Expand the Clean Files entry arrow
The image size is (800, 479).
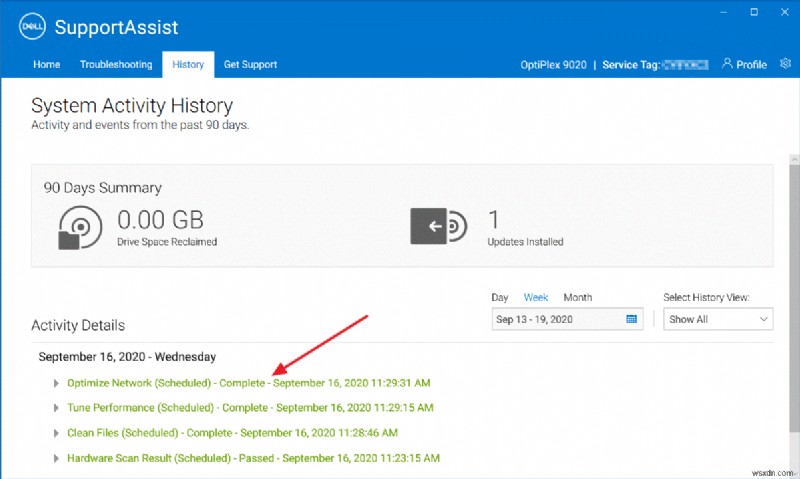pyautogui.click(x=56, y=433)
